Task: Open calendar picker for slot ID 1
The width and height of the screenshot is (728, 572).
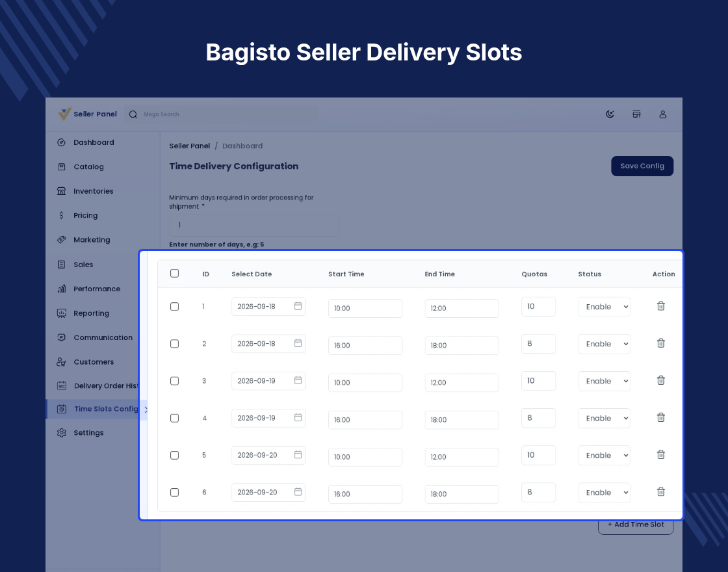Action: tap(298, 306)
